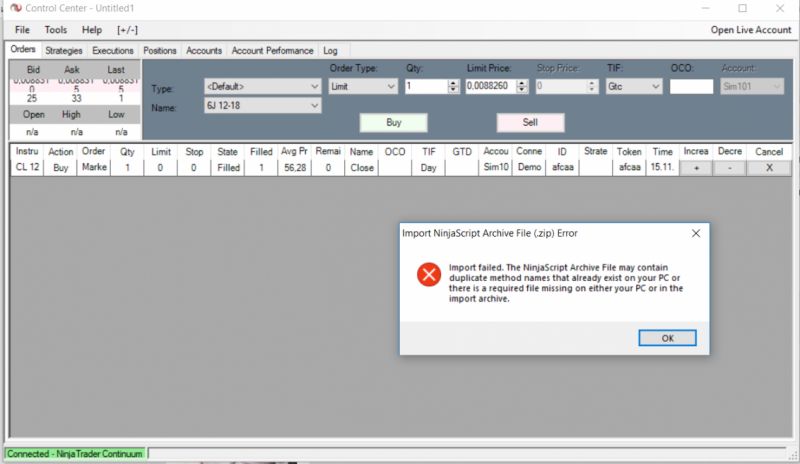The image size is (800, 464).
Task: Click the + increase button for CL order
Action: (696, 168)
